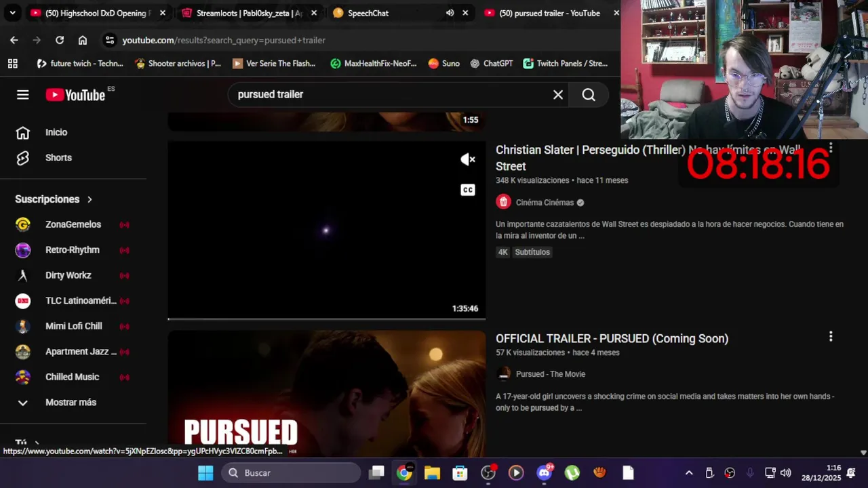Click the Christian Slater video preview thumbnail
This screenshot has height=488, width=868.
click(x=327, y=230)
